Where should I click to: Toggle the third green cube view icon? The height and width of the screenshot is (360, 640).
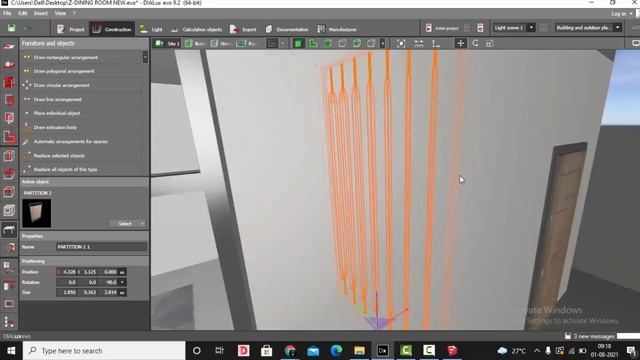327,43
